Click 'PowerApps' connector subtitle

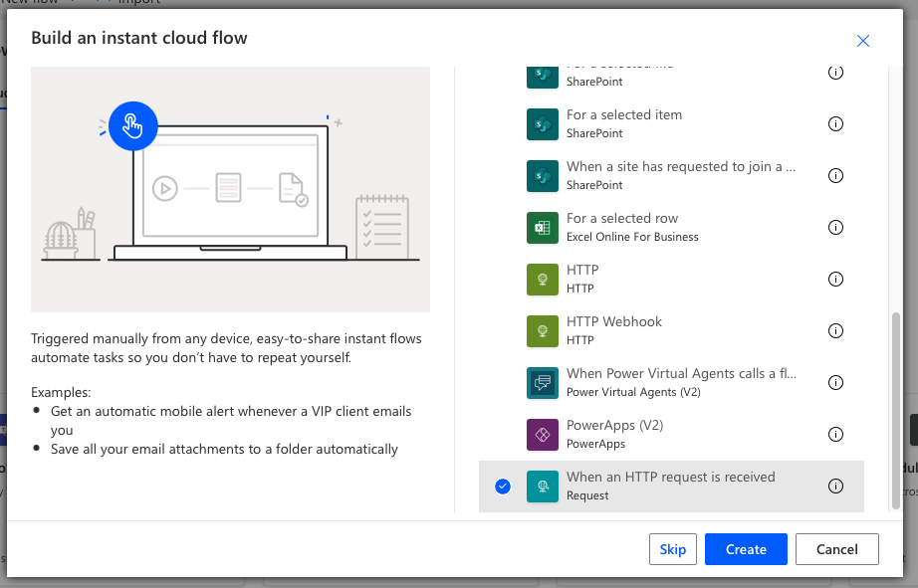[x=595, y=444]
